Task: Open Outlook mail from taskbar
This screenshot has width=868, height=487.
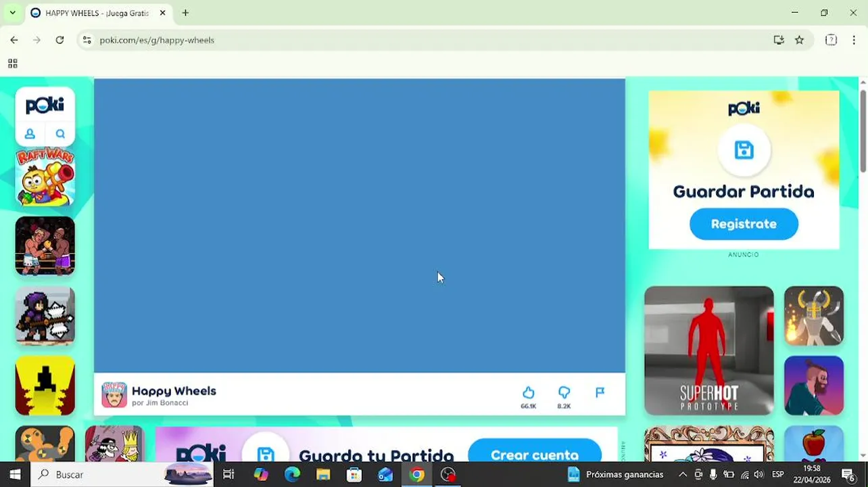Action: coord(385,474)
